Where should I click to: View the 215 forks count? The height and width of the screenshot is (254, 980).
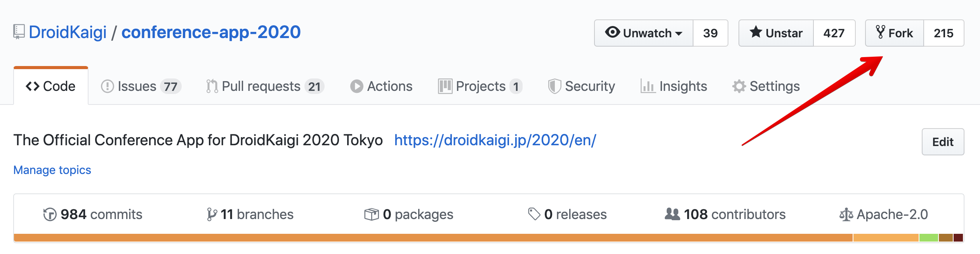[944, 33]
